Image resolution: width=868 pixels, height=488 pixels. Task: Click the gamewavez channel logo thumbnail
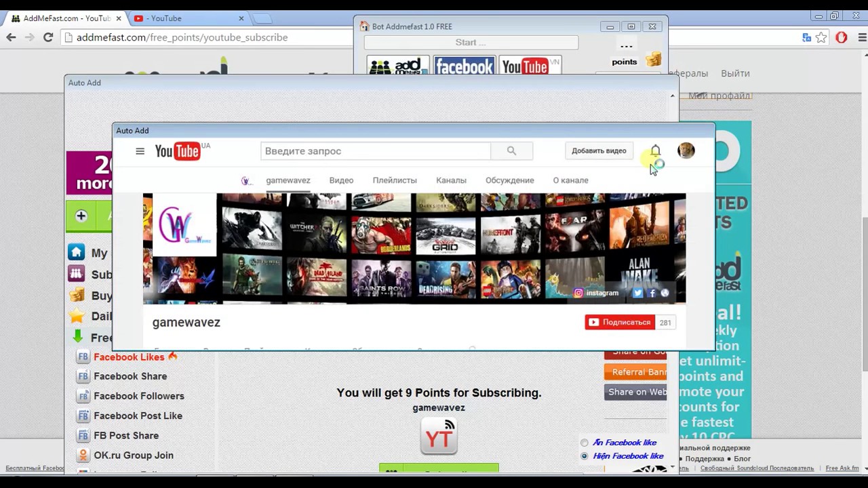point(184,224)
